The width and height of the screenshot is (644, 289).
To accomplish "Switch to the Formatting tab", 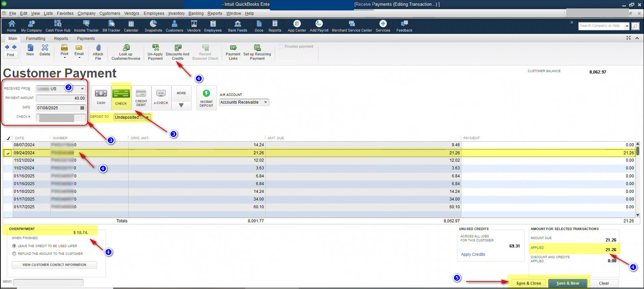I will point(36,39).
